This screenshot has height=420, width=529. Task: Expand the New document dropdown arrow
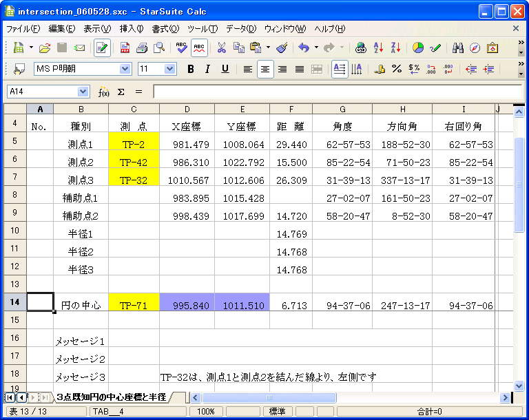[x=31, y=48]
